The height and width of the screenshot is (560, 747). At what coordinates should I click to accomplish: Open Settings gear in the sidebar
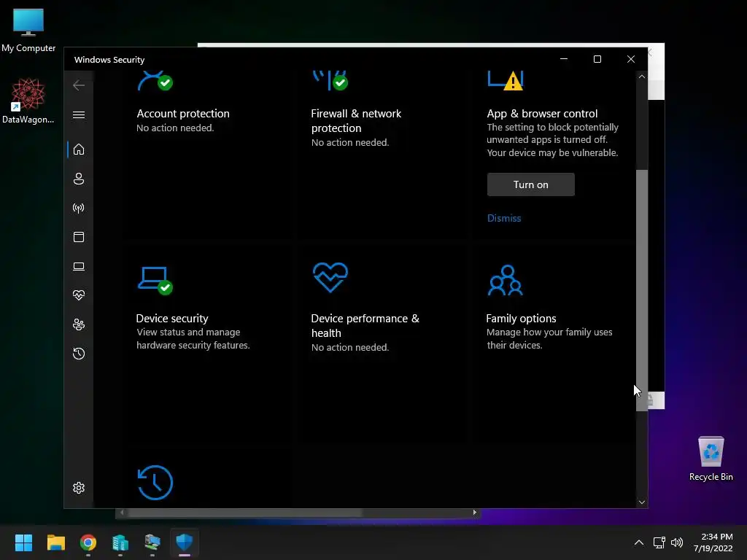[79, 488]
